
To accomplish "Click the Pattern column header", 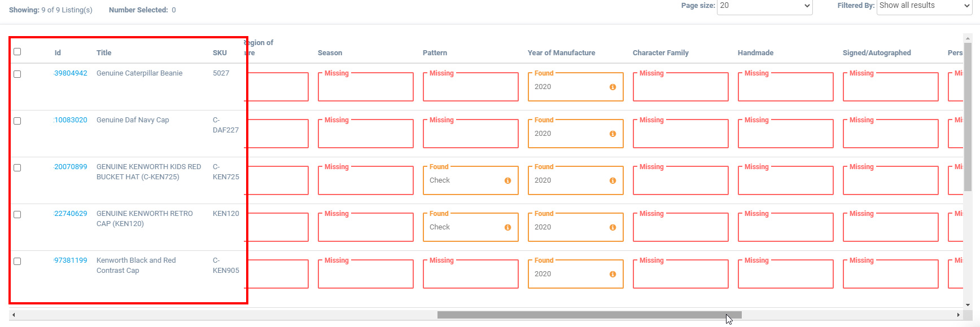I will click(x=435, y=53).
